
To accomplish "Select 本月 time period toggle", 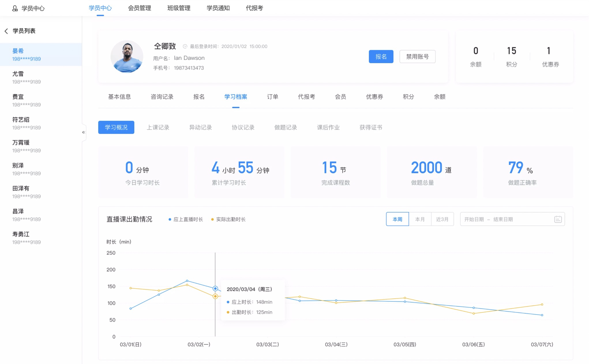I will pos(419,219).
